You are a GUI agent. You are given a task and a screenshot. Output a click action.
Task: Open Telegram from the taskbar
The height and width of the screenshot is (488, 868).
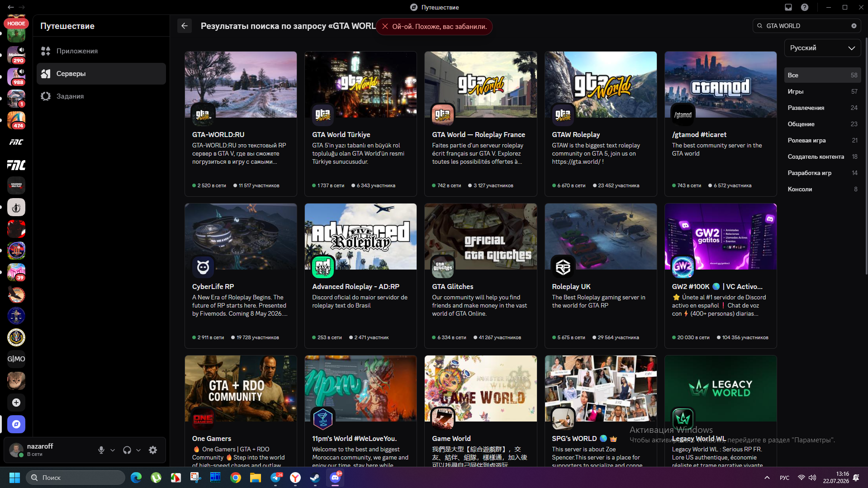point(275,478)
